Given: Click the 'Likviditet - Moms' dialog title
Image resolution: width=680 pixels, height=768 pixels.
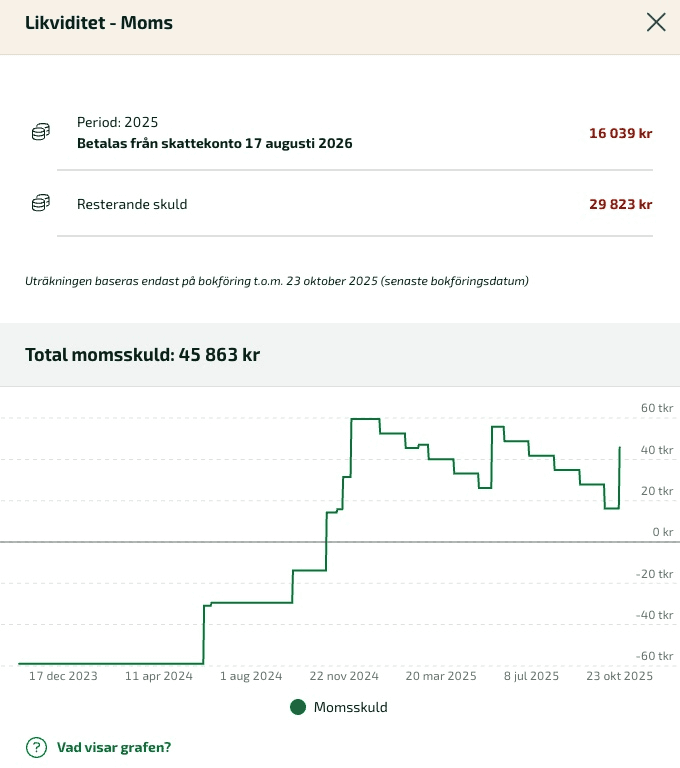Looking at the screenshot, I should point(99,23).
